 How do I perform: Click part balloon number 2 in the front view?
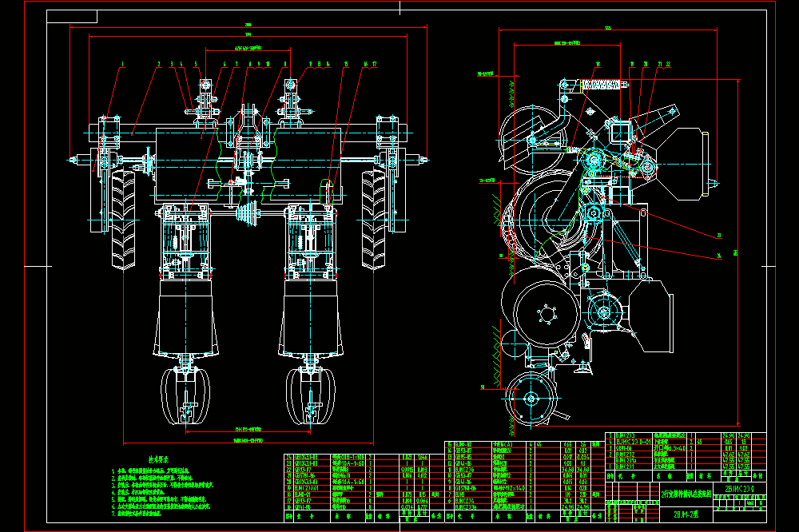pos(159,64)
